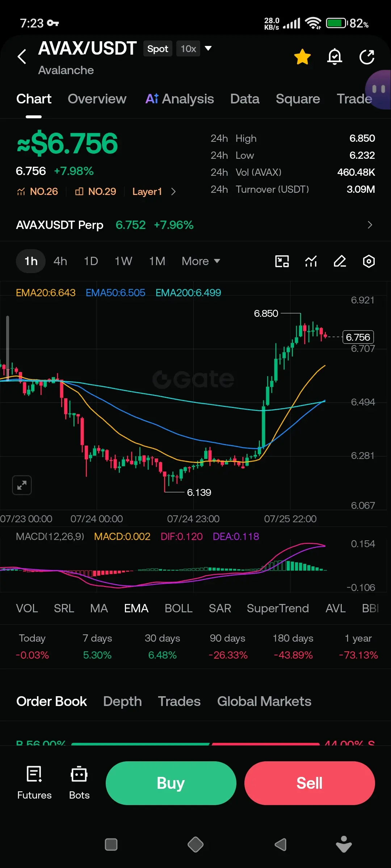Image resolution: width=391 pixels, height=868 pixels.
Task: Tap EMA20:6.643 legend label
Action: pos(46,293)
